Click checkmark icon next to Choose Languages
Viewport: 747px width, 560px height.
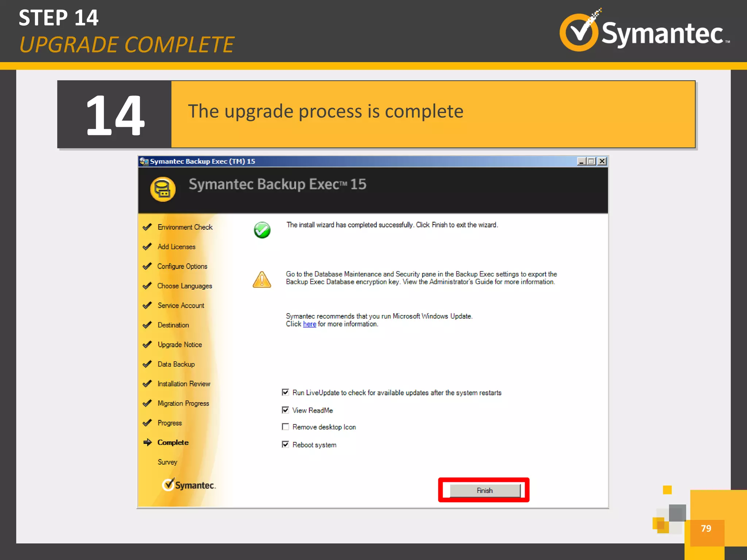[x=147, y=286]
